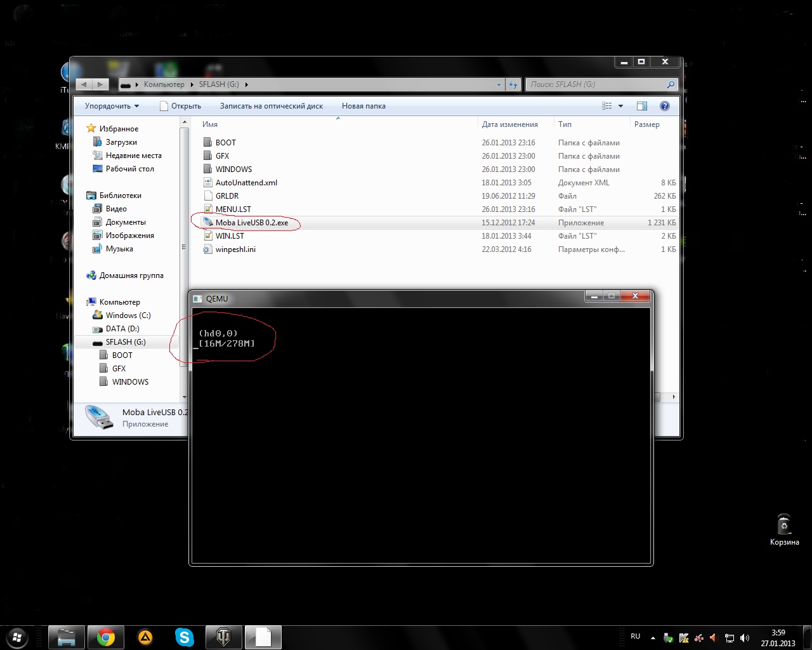Open Chrome from the taskbar
Image resolution: width=812 pixels, height=650 pixels.
point(106,637)
